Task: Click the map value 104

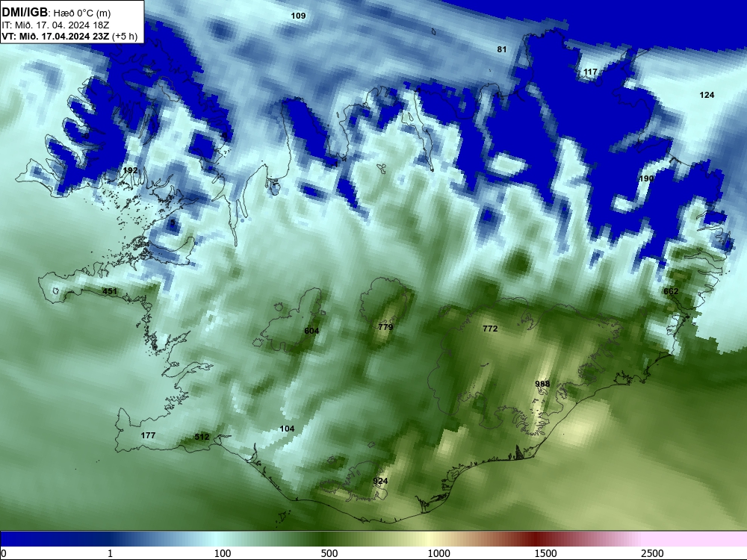Action: [287, 429]
